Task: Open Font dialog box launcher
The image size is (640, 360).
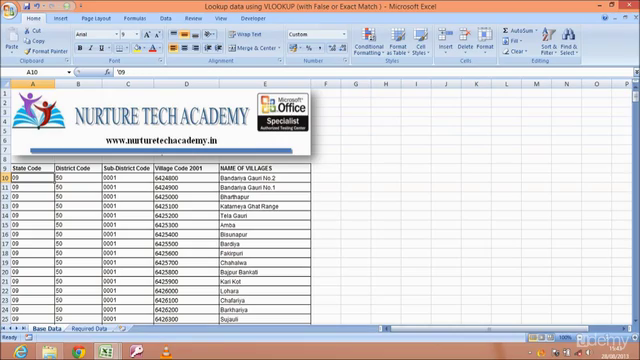Action: click(x=160, y=61)
